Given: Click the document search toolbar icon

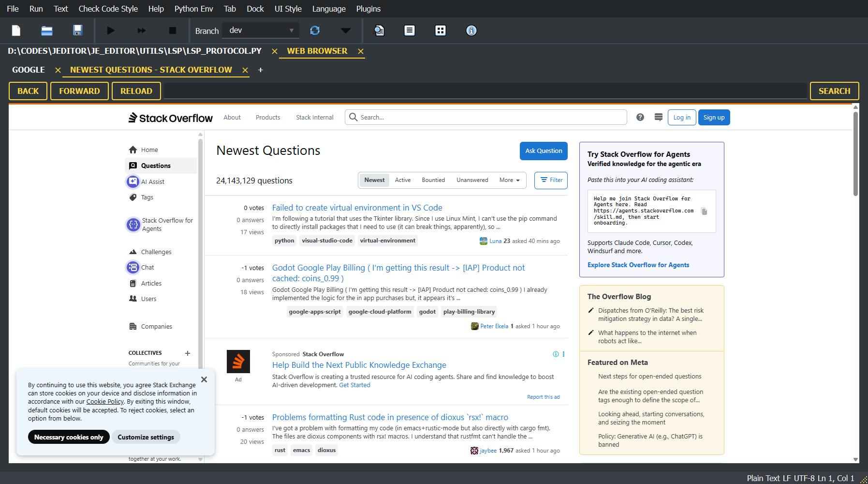Looking at the screenshot, I should pyautogui.click(x=379, y=30).
